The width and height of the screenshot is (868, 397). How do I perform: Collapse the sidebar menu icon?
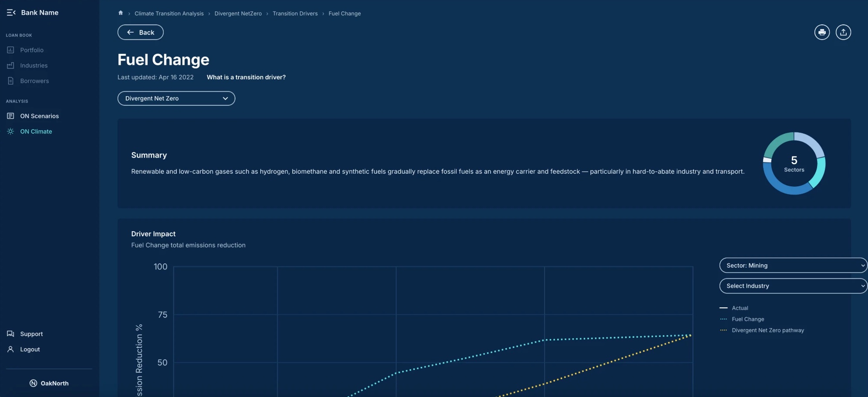coord(11,13)
